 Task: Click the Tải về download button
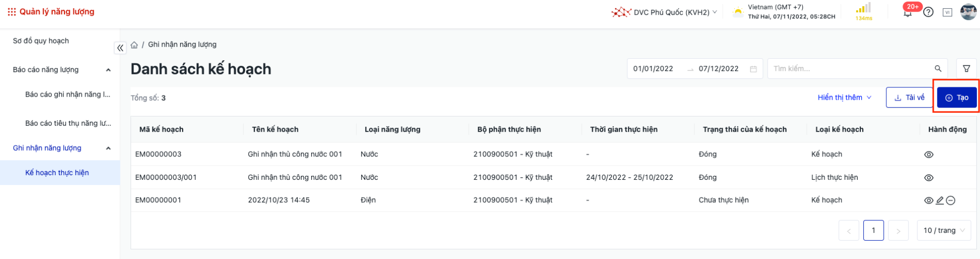[909, 98]
